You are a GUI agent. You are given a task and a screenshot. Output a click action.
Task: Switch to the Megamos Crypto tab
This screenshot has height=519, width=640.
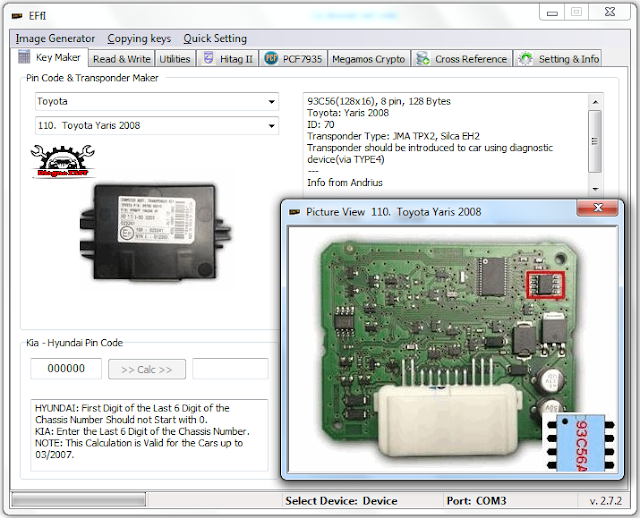369,59
